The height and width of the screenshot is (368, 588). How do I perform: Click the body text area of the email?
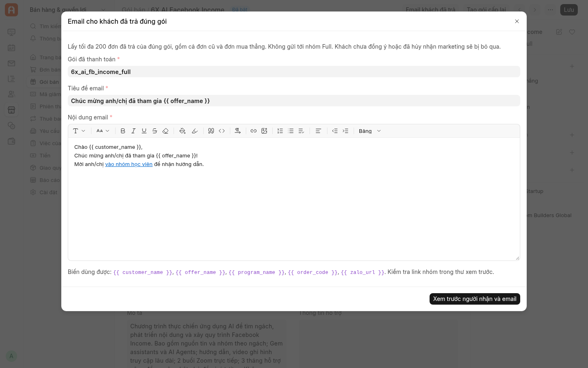point(294,199)
